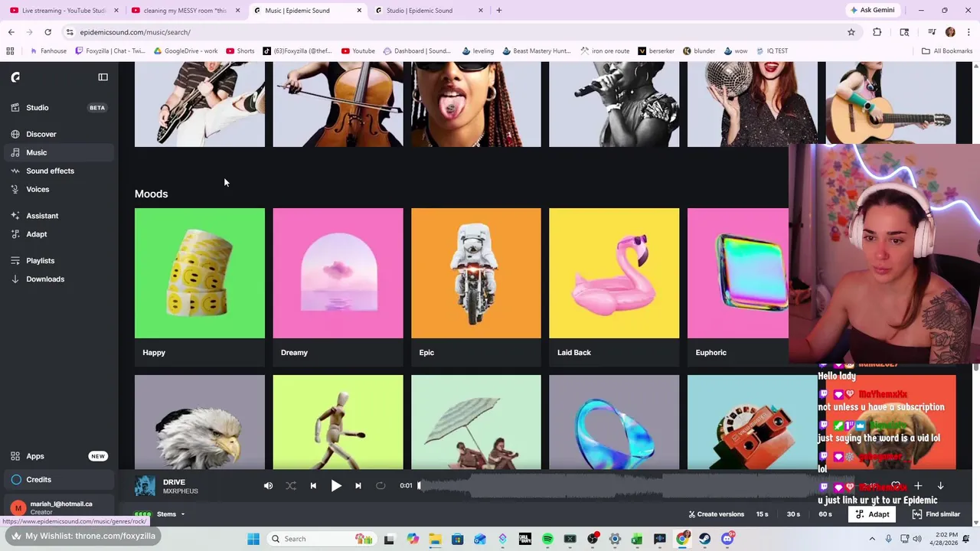The image size is (980, 551).
Task: Play the track DRIVE
Action: tap(336, 486)
